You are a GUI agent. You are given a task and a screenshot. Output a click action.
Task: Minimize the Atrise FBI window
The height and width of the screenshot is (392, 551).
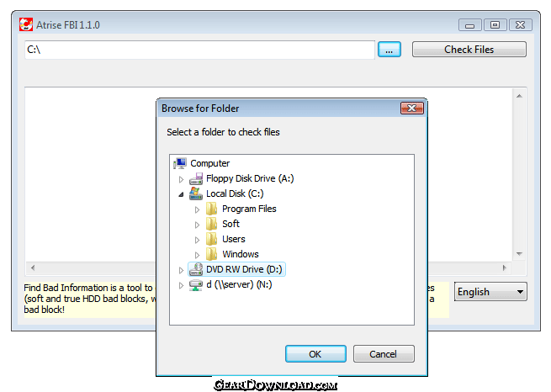pyautogui.click(x=470, y=25)
